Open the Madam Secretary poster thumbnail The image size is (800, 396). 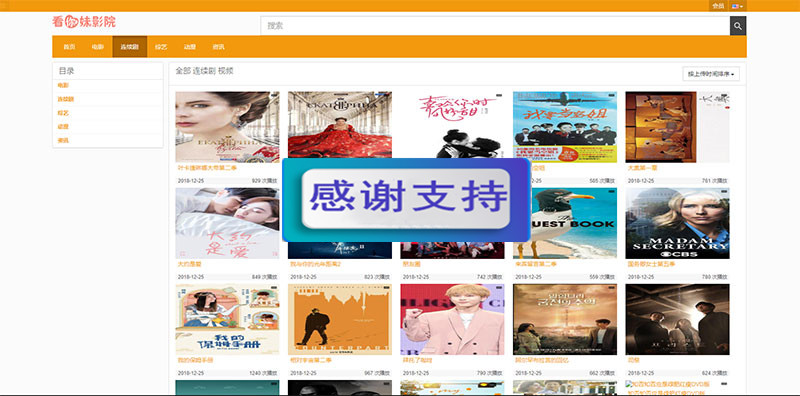click(677, 223)
